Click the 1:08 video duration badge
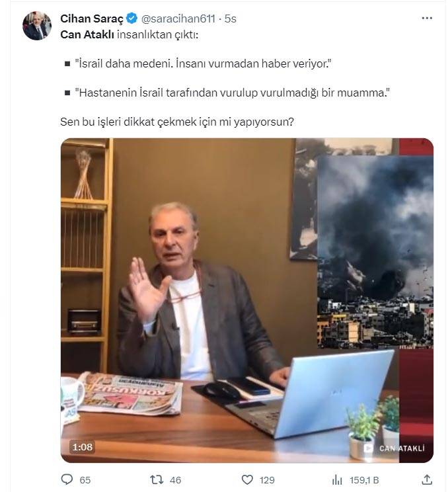This screenshot has height=492, width=448. click(83, 447)
